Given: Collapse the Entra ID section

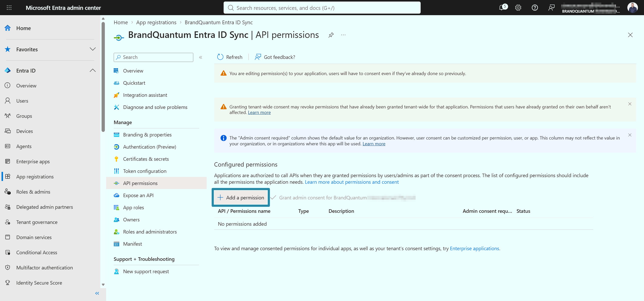Looking at the screenshot, I should 93,70.
